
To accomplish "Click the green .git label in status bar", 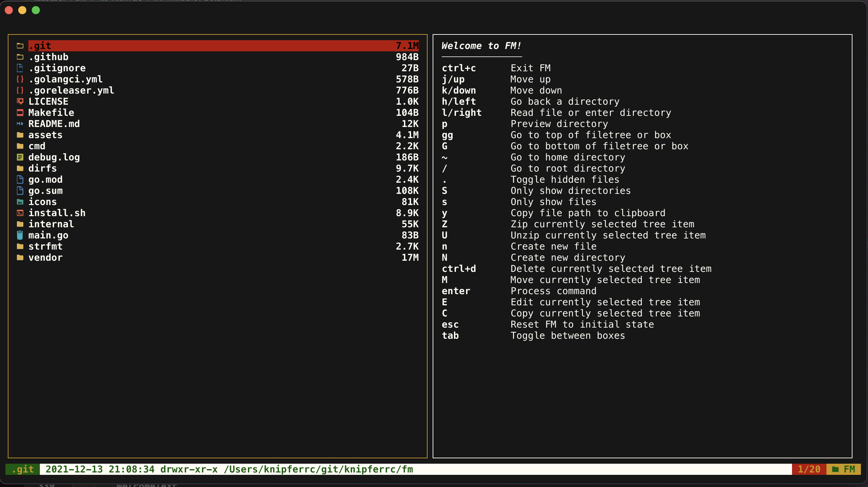I will pos(23,469).
